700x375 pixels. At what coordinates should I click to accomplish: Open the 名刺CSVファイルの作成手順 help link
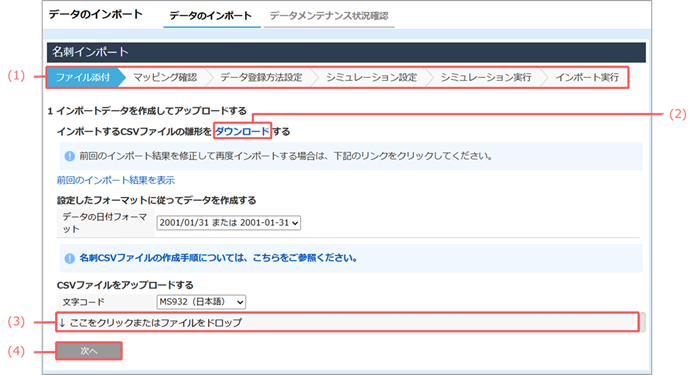point(218,258)
